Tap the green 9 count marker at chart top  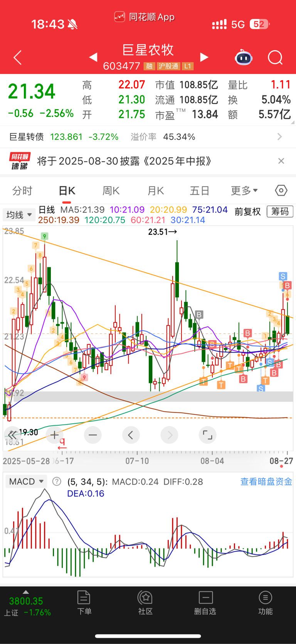pos(45,236)
